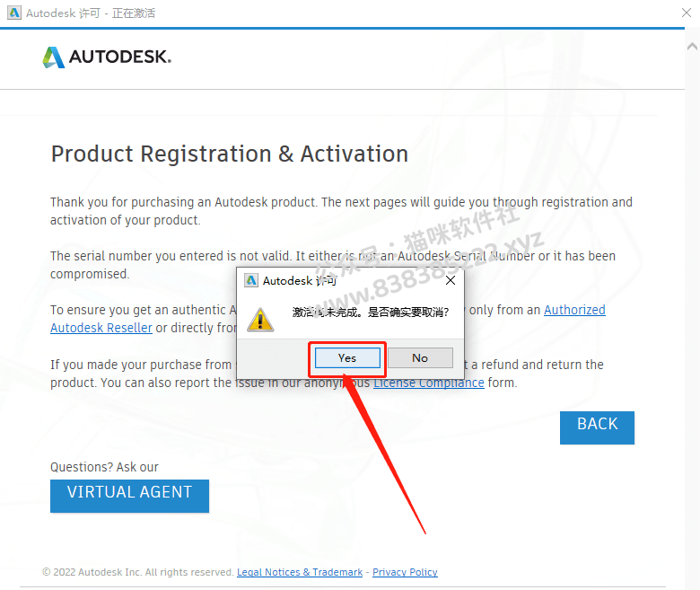Go back with the BACK button
This screenshot has height=590, width=700.
[597, 427]
